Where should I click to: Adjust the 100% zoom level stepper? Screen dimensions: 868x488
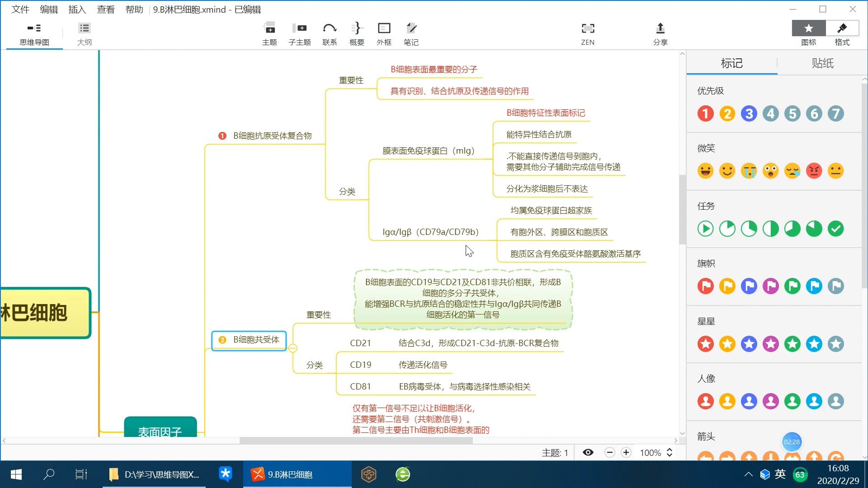pyautogui.click(x=670, y=452)
